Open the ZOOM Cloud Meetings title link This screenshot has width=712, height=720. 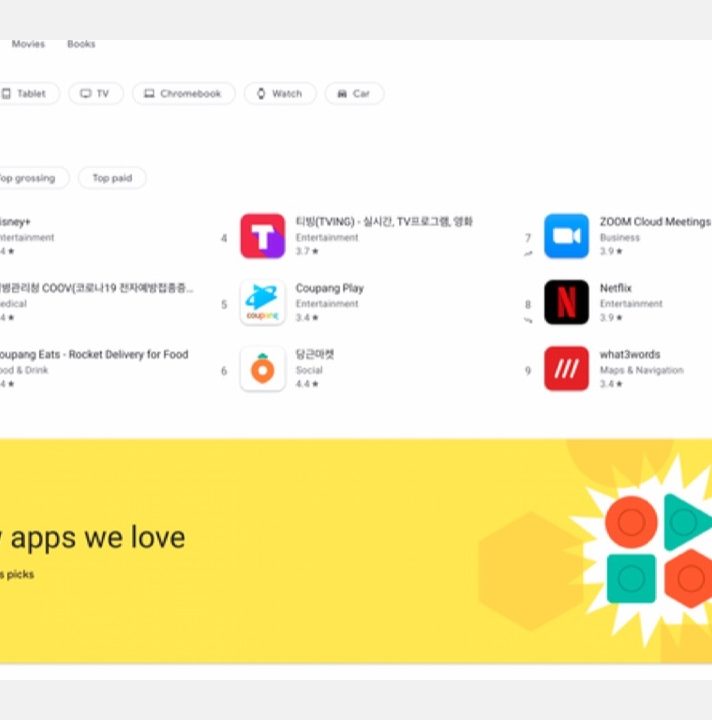pos(655,222)
